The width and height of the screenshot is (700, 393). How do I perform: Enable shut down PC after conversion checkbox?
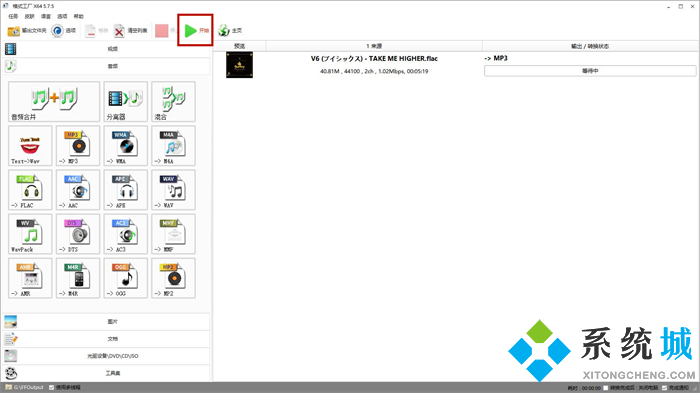pyautogui.click(x=606, y=388)
